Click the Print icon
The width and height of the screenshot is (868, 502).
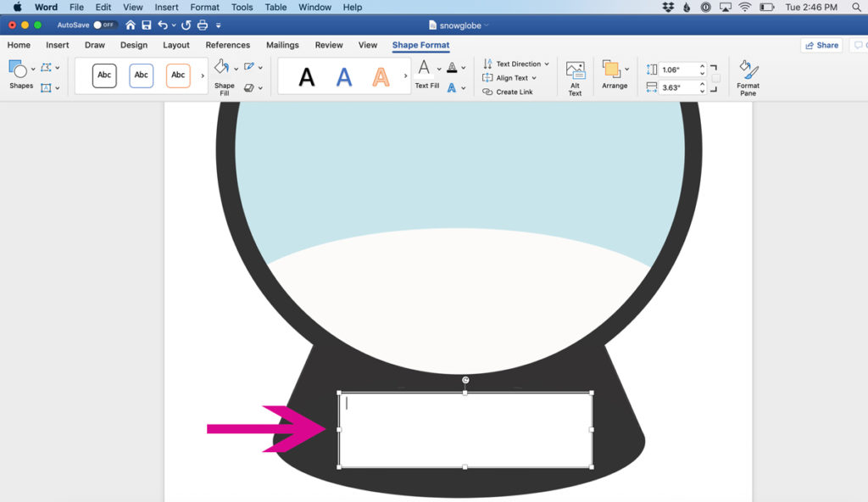coord(203,25)
